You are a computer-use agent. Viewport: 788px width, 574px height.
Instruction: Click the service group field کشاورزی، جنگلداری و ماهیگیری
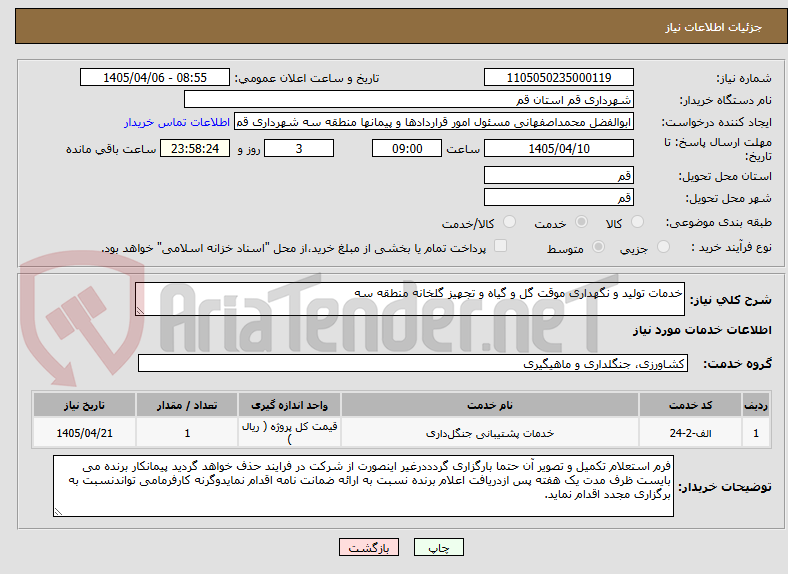point(413,363)
